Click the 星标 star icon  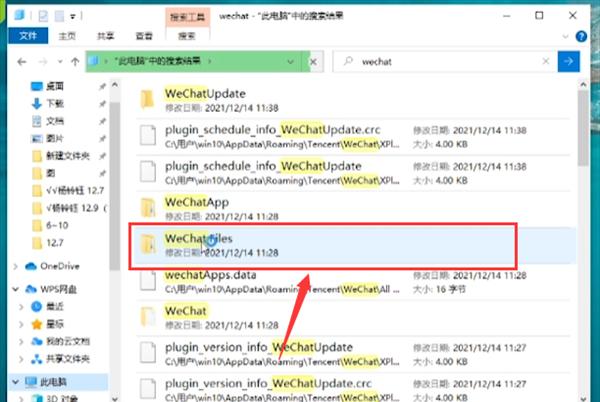click(x=36, y=324)
